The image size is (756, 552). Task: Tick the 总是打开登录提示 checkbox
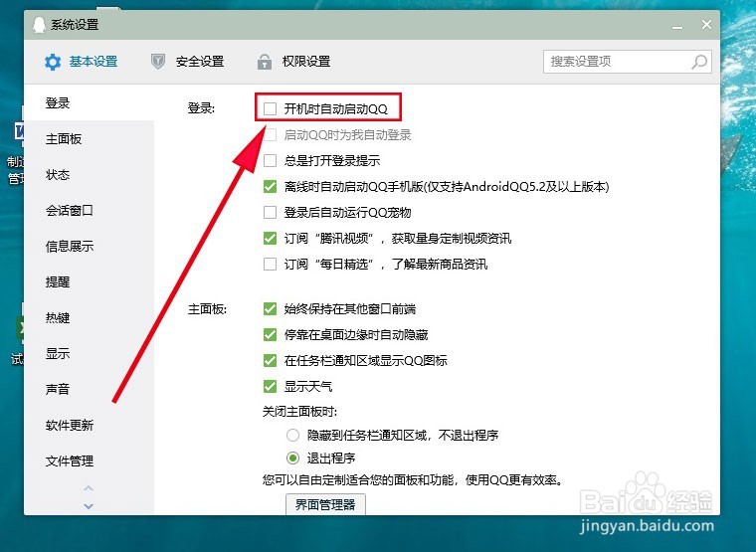(x=270, y=160)
